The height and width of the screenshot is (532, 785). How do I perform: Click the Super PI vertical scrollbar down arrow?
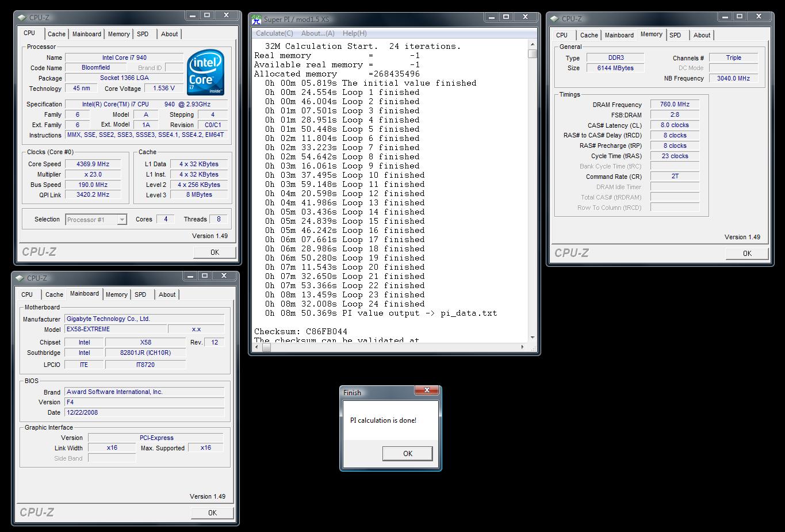[x=532, y=338]
